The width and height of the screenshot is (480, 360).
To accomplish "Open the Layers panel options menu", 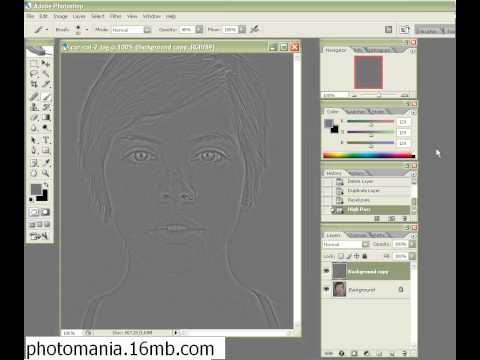I will [x=413, y=236].
